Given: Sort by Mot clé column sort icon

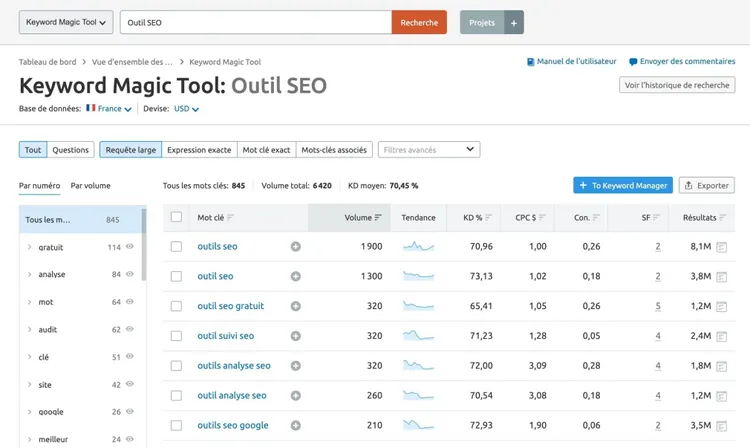Looking at the screenshot, I should pos(231,218).
